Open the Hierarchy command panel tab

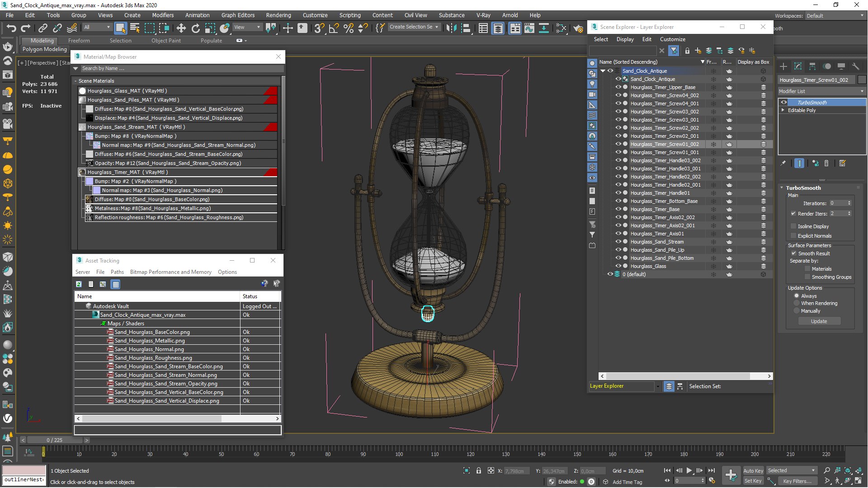pos(812,66)
